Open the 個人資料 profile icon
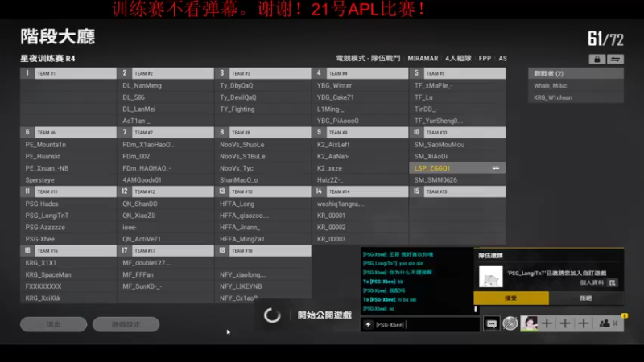 [612, 282]
